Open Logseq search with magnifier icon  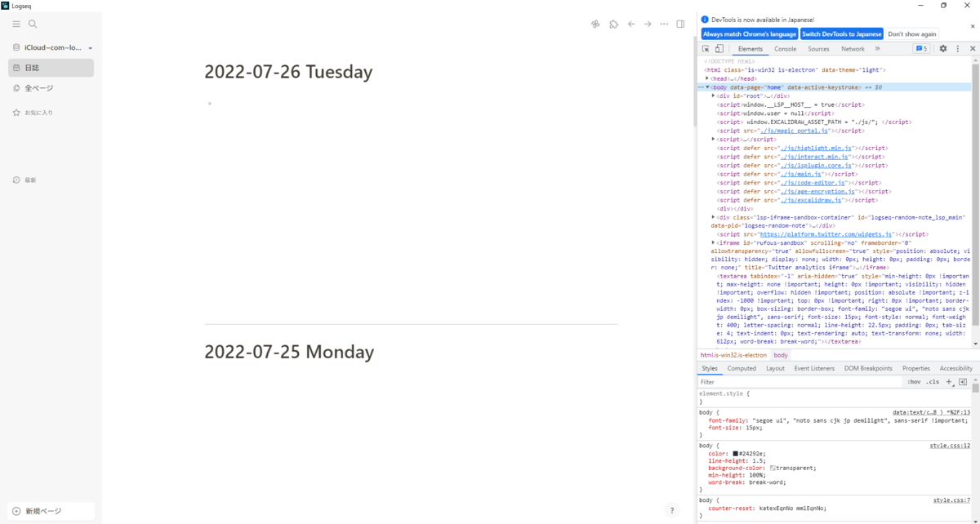coord(33,24)
